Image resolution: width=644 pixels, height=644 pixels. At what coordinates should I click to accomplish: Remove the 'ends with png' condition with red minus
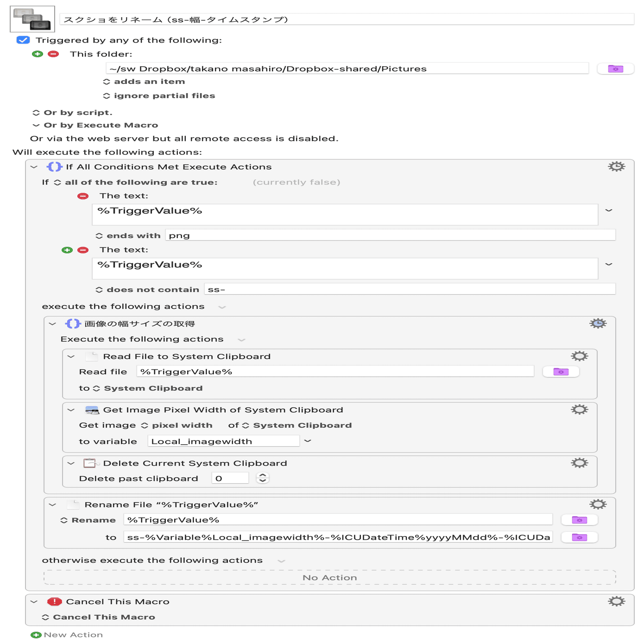[82, 196]
